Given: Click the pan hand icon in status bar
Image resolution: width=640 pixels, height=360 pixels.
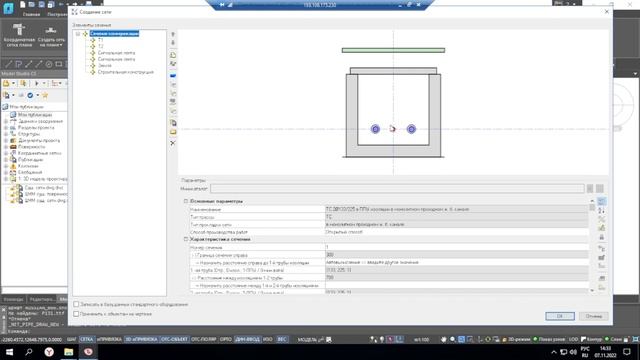Looking at the screenshot, I should click(444, 339).
